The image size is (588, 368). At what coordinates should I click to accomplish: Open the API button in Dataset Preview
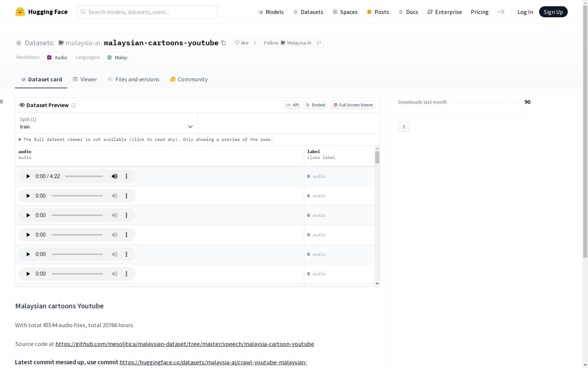click(293, 105)
